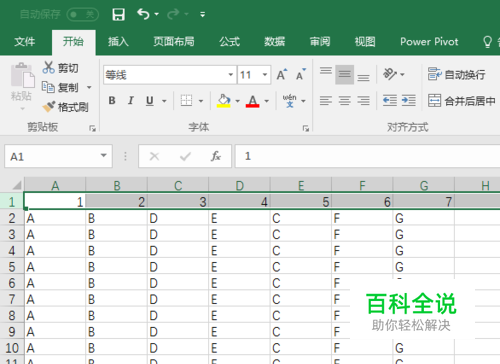Click the Paste (粘贴) clipboard icon
The width and height of the screenshot is (500, 364).
[22, 75]
